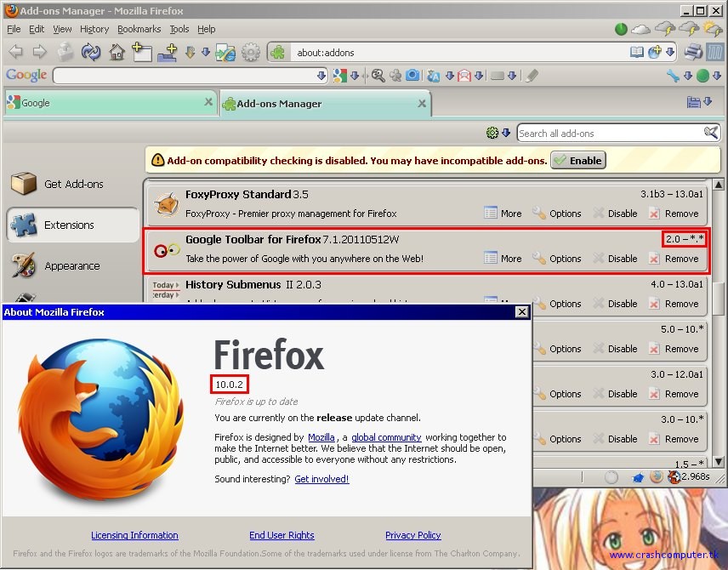Open the add-ons tools gear menu
This screenshot has width=728, height=570.
498,133
